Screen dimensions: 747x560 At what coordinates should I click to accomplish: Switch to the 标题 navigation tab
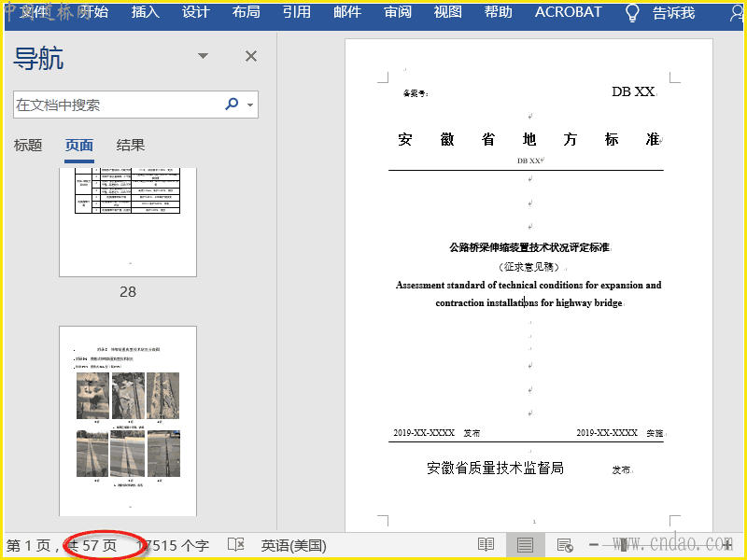tap(28, 145)
